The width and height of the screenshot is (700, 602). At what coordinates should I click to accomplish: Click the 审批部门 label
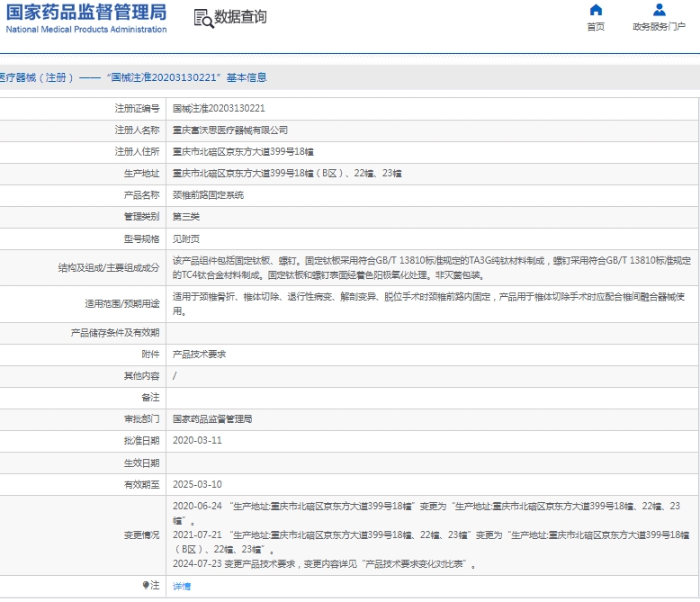pyautogui.click(x=141, y=419)
